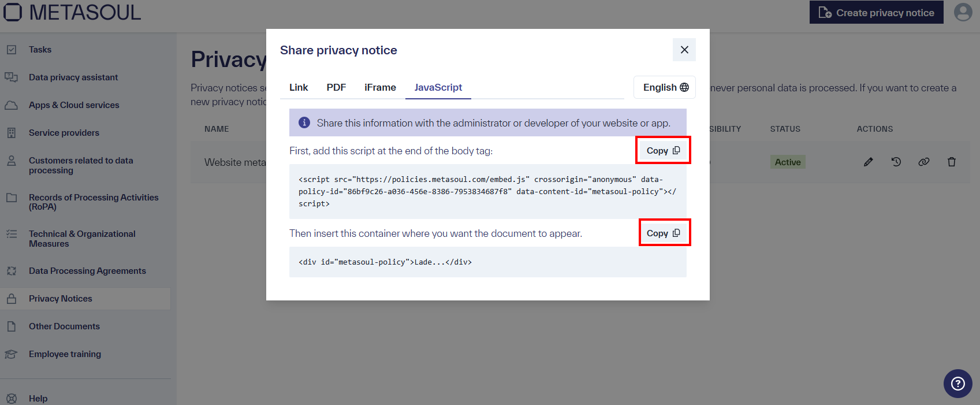Click the METASOUL logo
This screenshot has height=405, width=980.
tap(72, 12)
